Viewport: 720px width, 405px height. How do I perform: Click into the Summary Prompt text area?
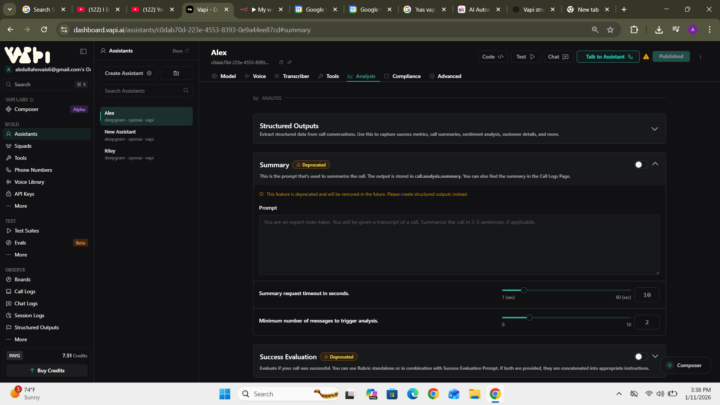[x=459, y=245]
